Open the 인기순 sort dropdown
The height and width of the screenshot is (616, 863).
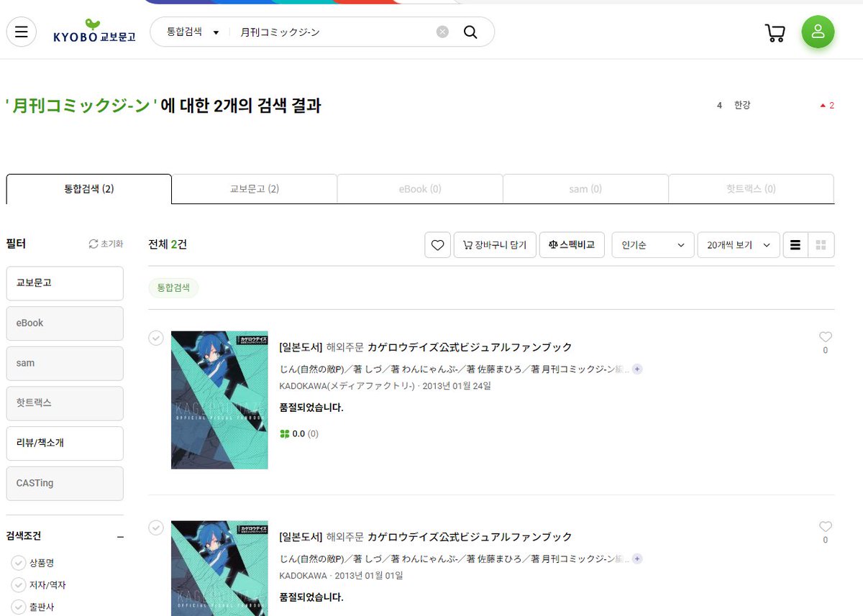coord(653,245)
